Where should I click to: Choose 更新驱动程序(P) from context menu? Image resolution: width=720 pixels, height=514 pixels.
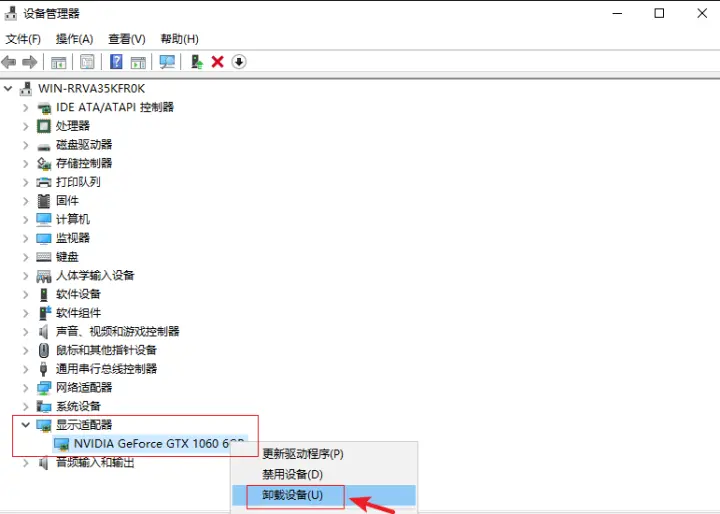click(x=324, y=454)
